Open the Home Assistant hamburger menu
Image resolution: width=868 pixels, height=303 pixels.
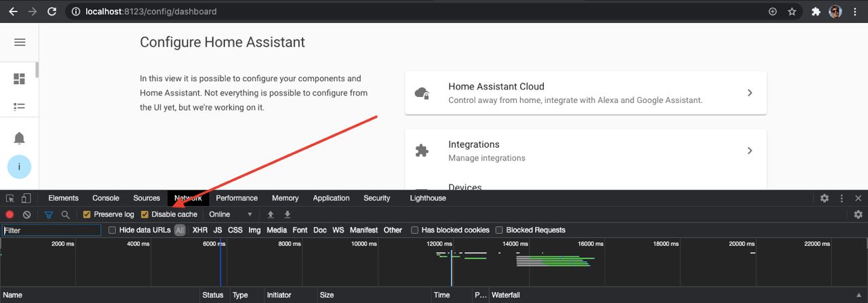[20, 42]
